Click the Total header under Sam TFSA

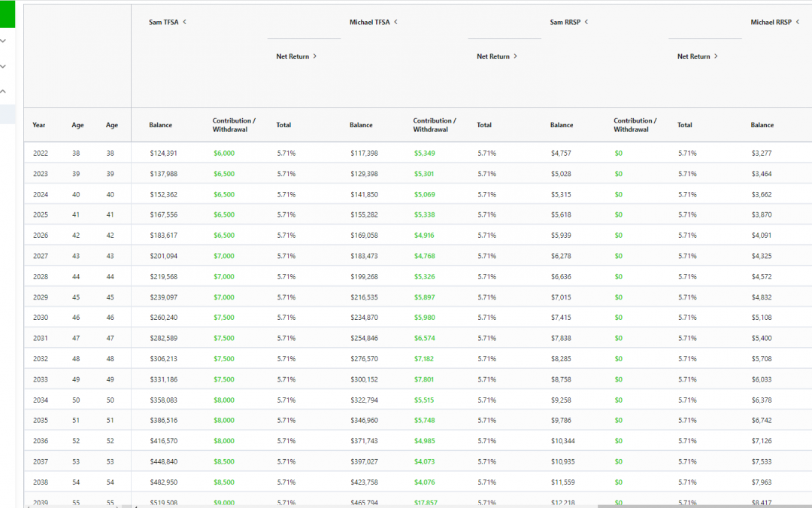[x=283, y=125]
